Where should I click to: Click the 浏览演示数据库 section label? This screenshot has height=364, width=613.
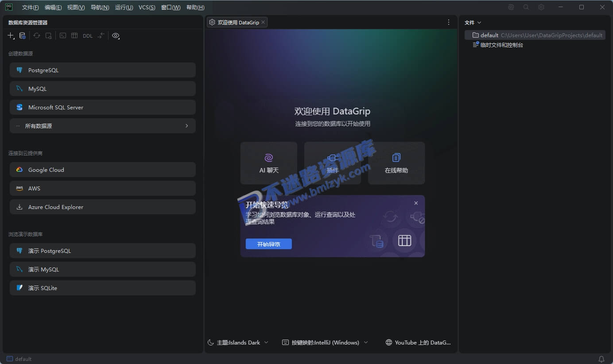point(25,234)
